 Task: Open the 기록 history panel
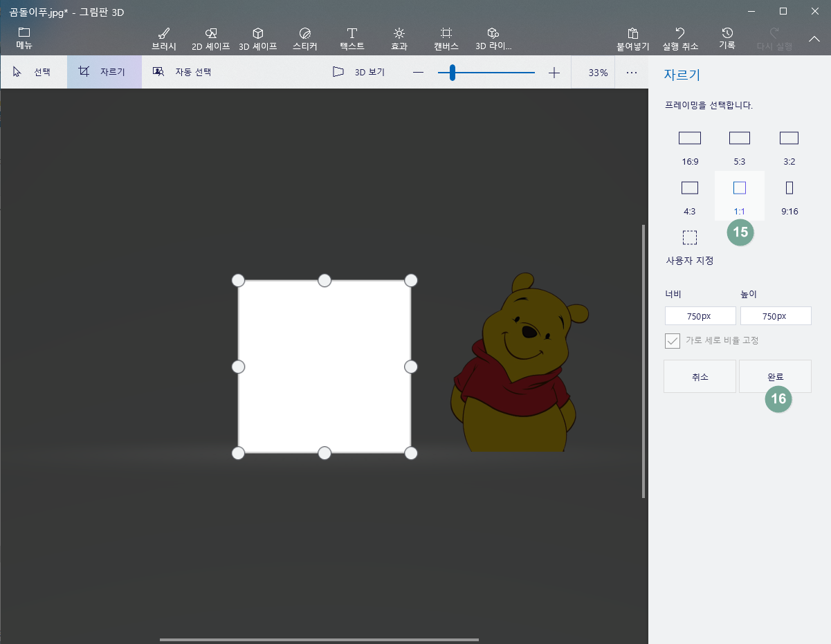727,39
